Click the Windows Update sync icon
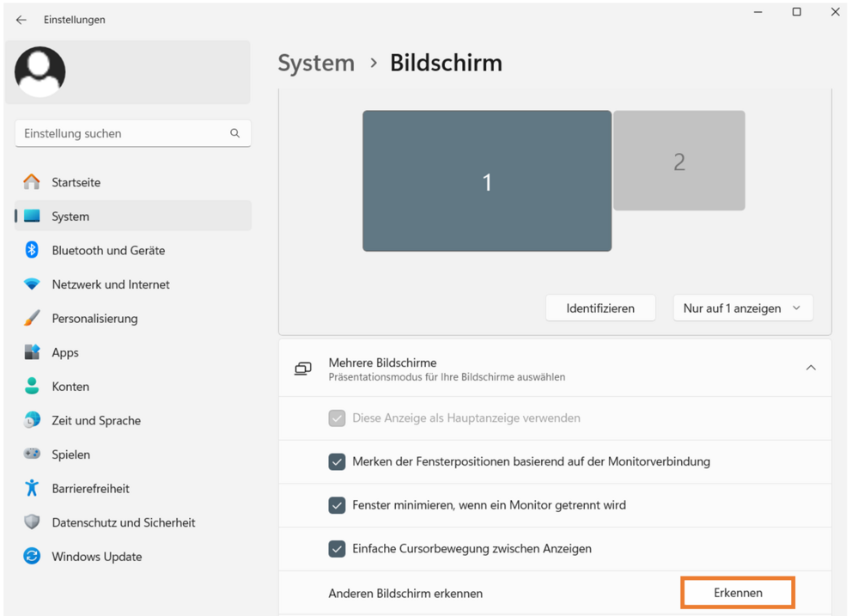 32,556
